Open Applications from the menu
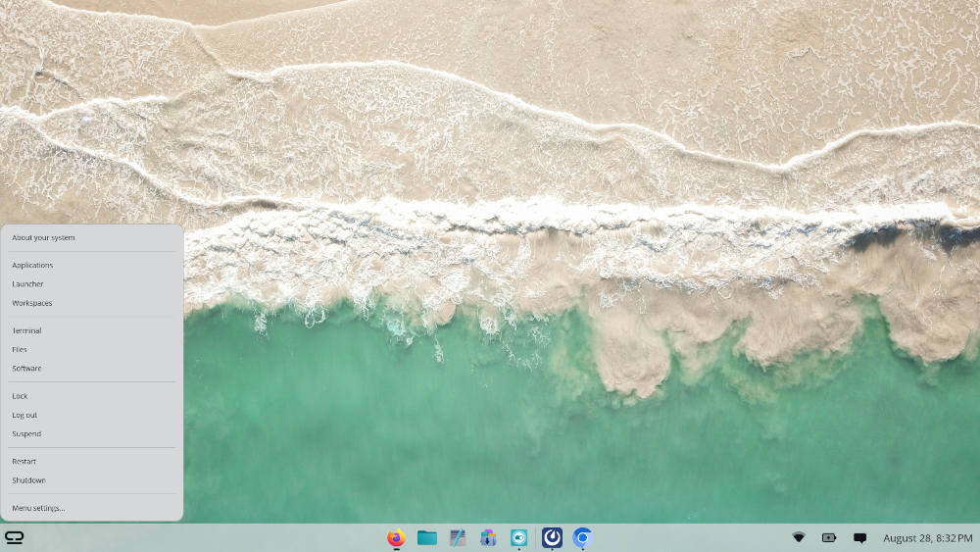Viewport: 980px width, 552px height. click(32, 265)
